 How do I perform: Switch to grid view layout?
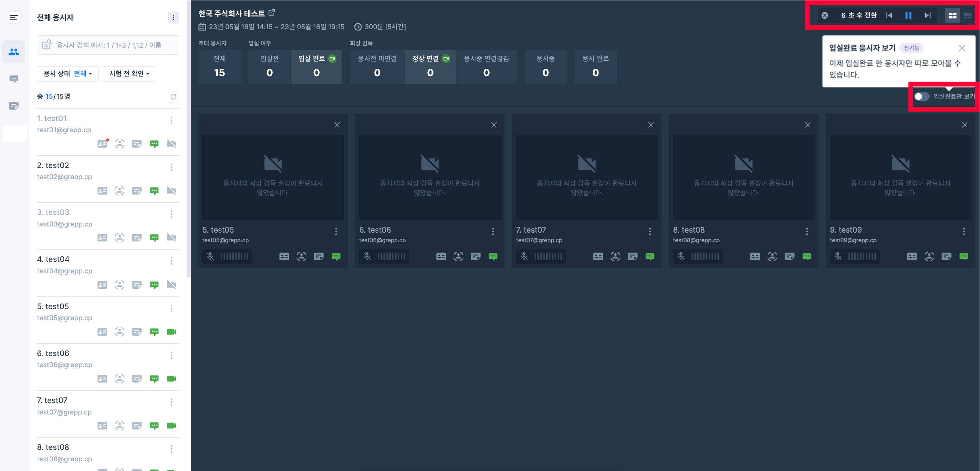pyautogui.click(x=952, y=15)
